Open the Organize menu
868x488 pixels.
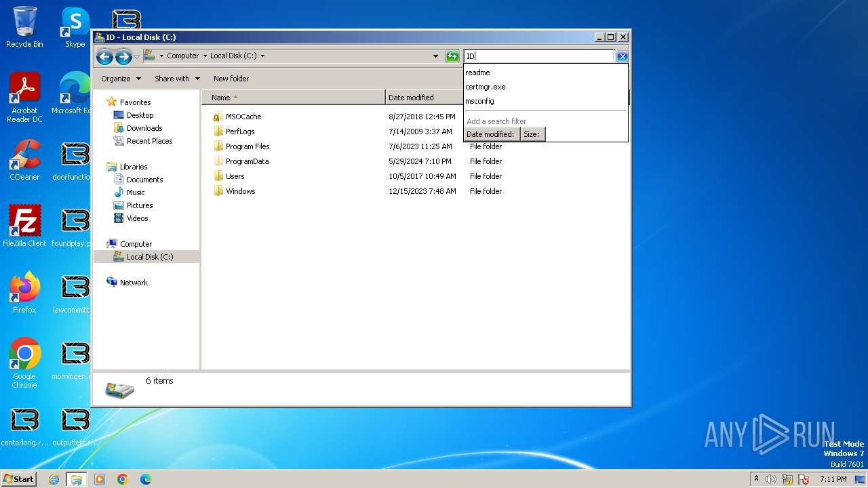click(x=121, y=79)
